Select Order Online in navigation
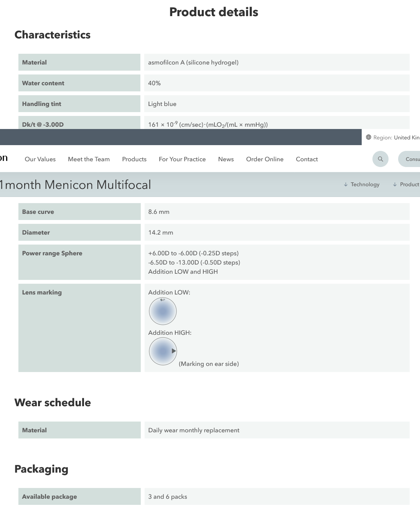420x516 pixels. [265, 159]
